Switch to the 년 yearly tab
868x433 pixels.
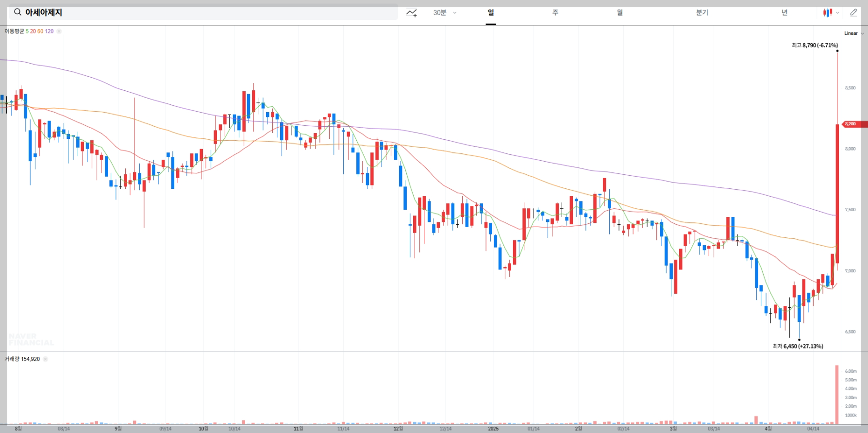[x=785, y=13]
